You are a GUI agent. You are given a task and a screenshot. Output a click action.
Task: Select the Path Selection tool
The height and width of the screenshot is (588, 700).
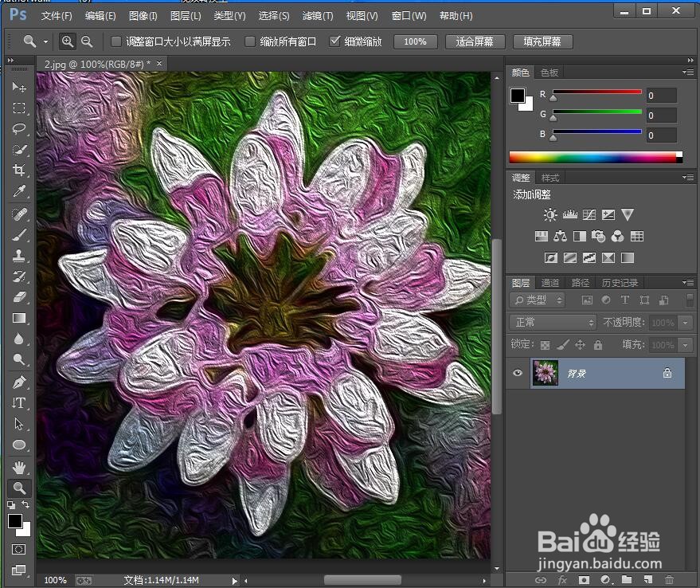[x=19, y=424]
